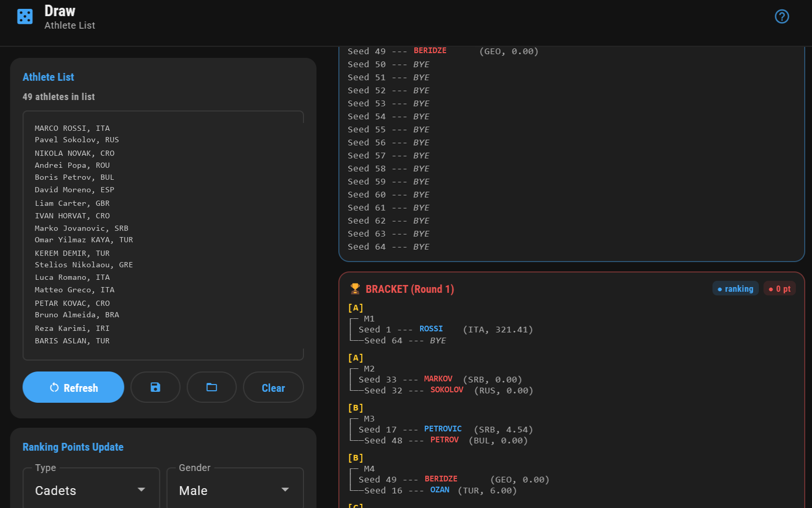Open the Gender dropdown showing Male
This screenshot has height=508, width=812.
[x=235, y=490]
